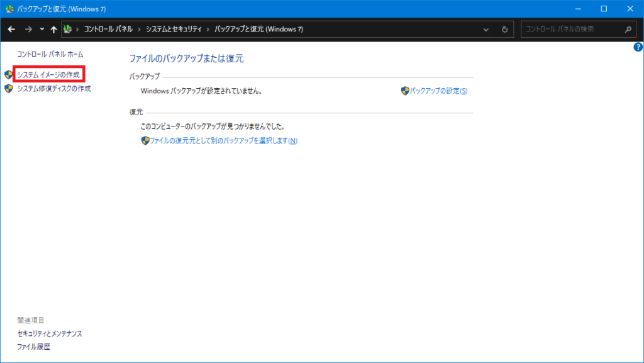This screenshot has width=644, height=363.
Task: Click the ファイルのバックアップまたは復元 heading
Action: click(186, 59)
